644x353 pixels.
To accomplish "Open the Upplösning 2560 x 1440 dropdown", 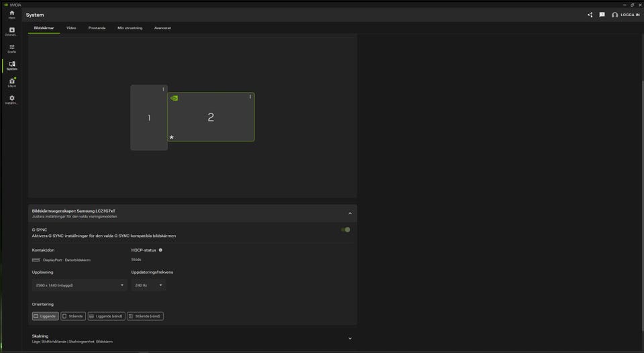I will click(79, 285).
